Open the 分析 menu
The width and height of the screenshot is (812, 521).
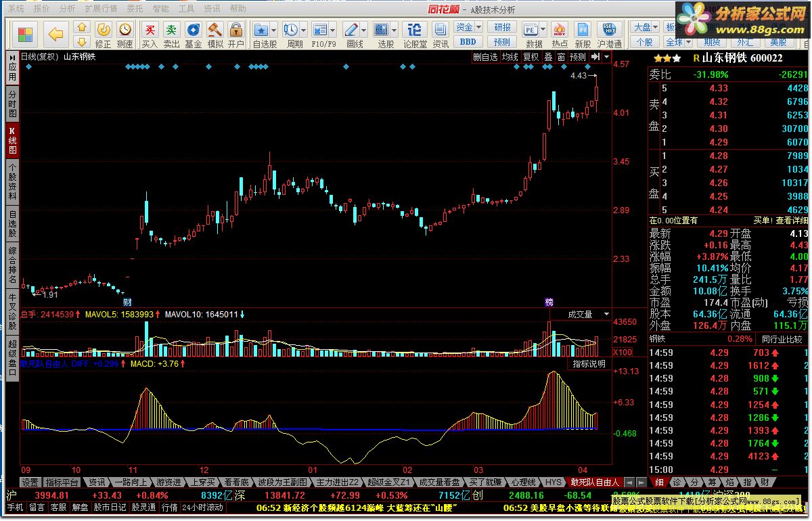67,9
